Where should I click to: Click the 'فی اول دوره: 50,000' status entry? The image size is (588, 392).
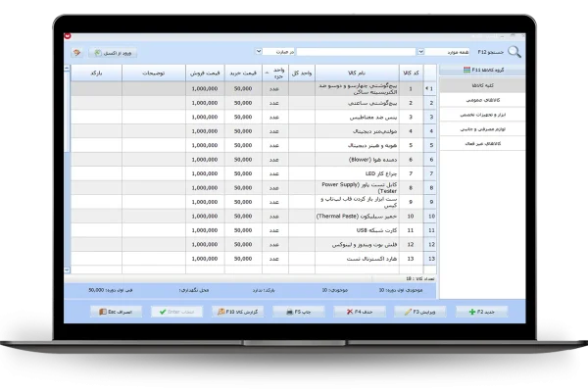(110, 290)
